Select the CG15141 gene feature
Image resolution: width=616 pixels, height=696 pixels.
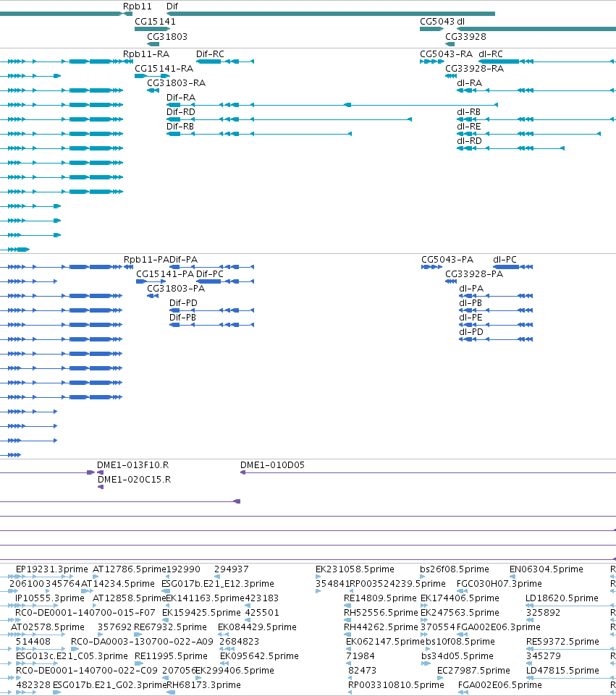(x=152, y=29)
